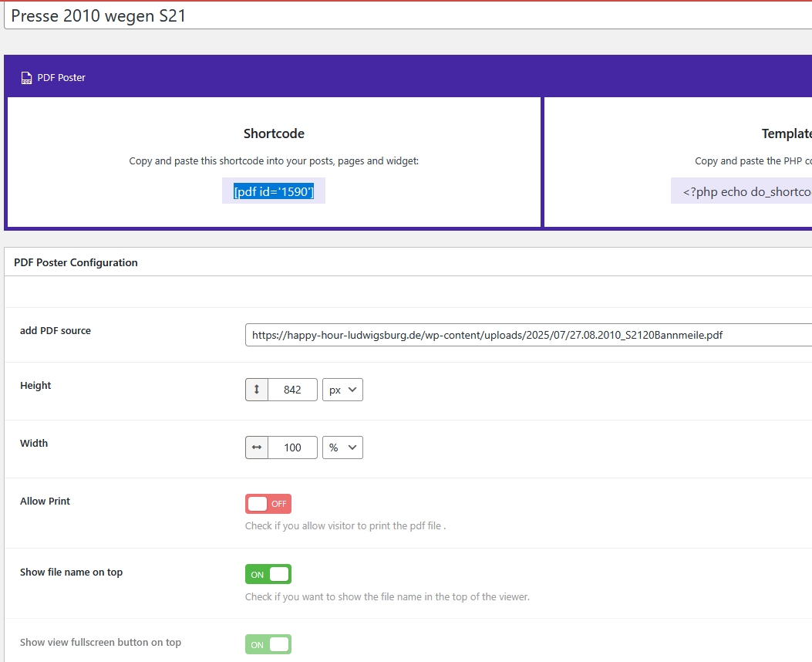Viewport: 812px width, 662px height.
Task: Focus the Height value field 842
Action: (x=292, y=390)
